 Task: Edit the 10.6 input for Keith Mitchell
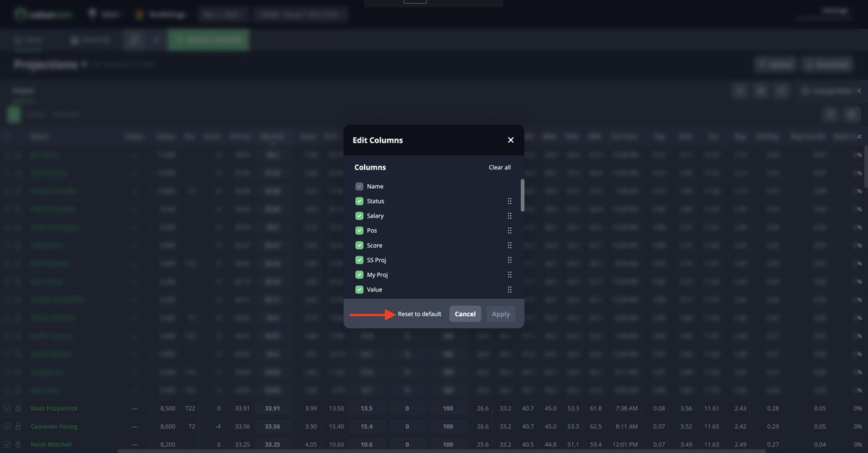366,444
